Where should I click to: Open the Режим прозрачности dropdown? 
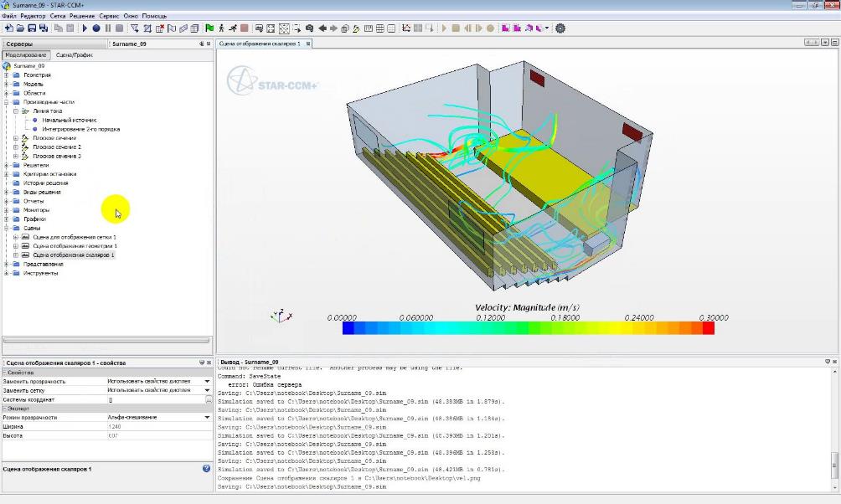(207, 417)
